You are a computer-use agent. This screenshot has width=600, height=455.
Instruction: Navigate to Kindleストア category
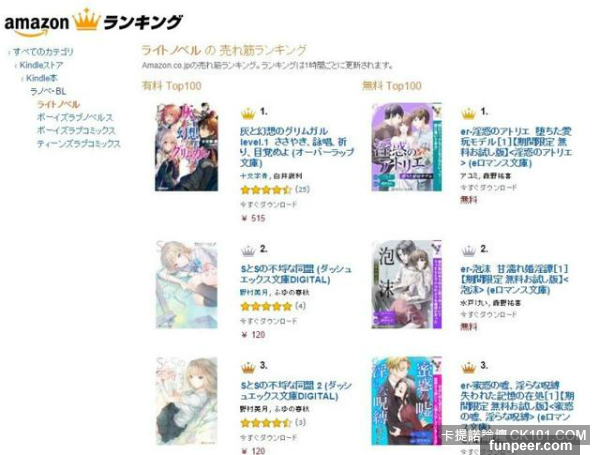tap(41, 65)
